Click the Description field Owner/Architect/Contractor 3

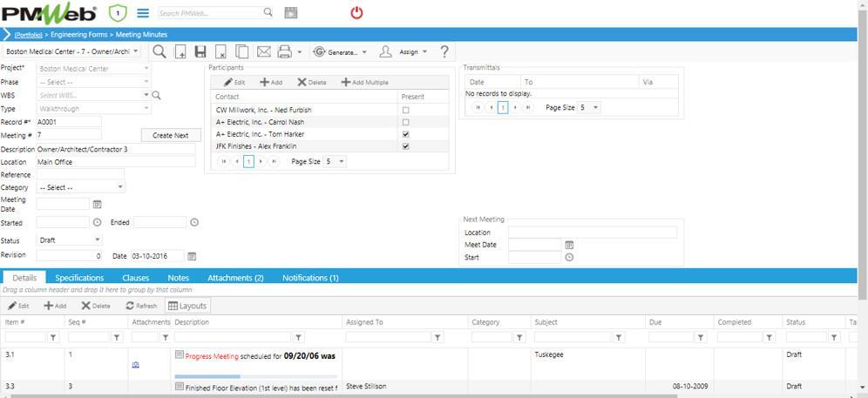(x=116, y=149)
